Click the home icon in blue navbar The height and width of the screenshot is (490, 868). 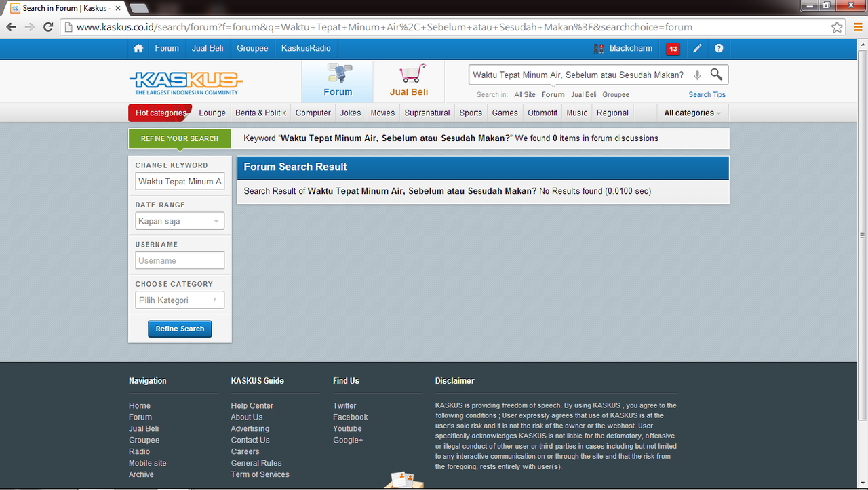coord(138,49)
